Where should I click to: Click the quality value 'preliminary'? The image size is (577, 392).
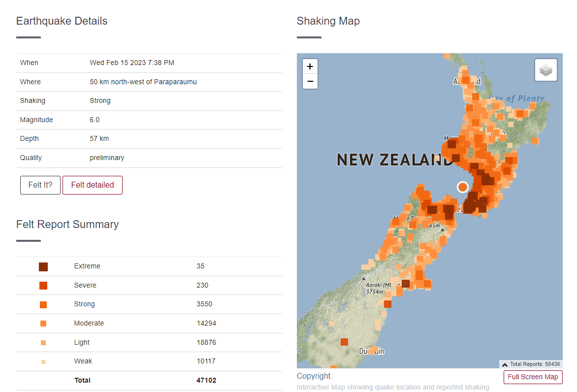coord(107,158)
